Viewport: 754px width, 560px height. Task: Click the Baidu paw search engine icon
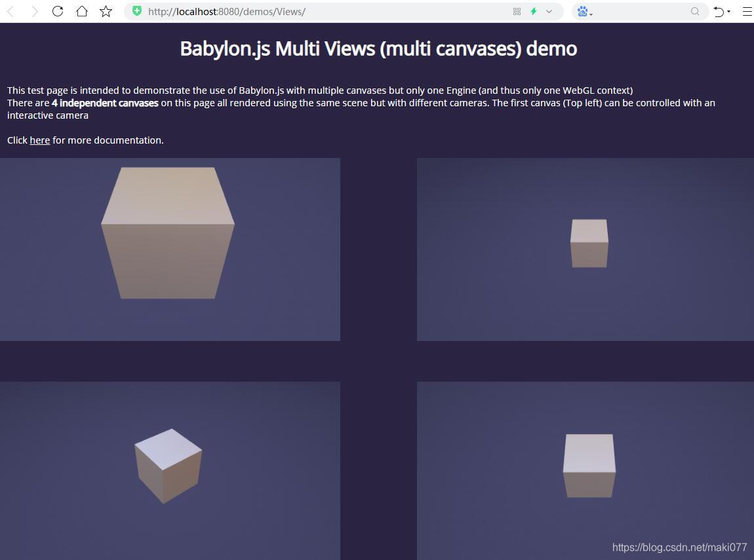coord(582,12)
